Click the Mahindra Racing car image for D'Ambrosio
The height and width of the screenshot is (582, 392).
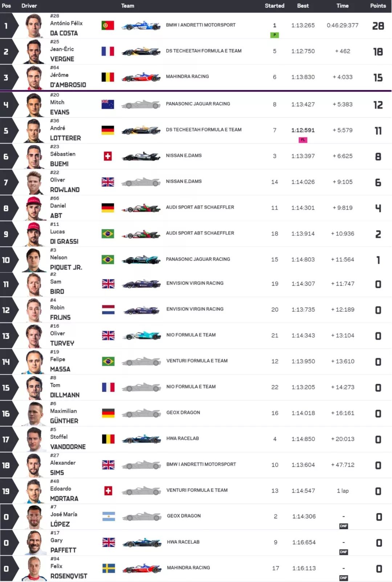pyautogui.click(x=141, y=77)
